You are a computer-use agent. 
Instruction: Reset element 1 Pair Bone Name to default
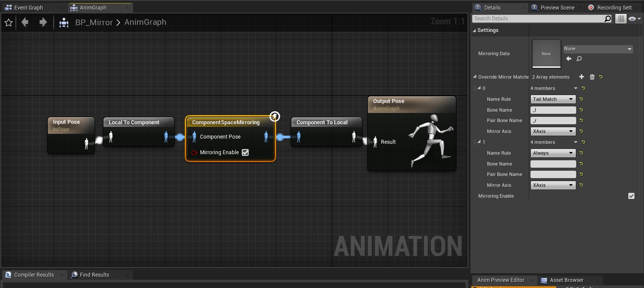click(581, 174)
